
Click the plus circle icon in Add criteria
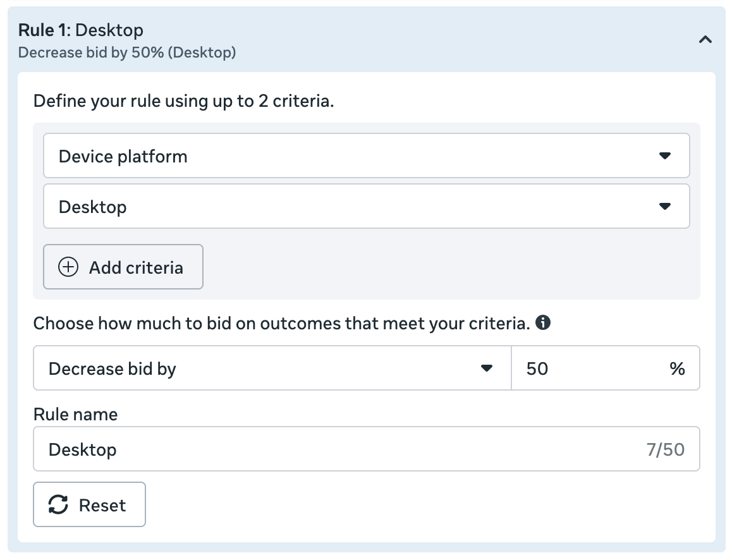(x=68, y=267)
